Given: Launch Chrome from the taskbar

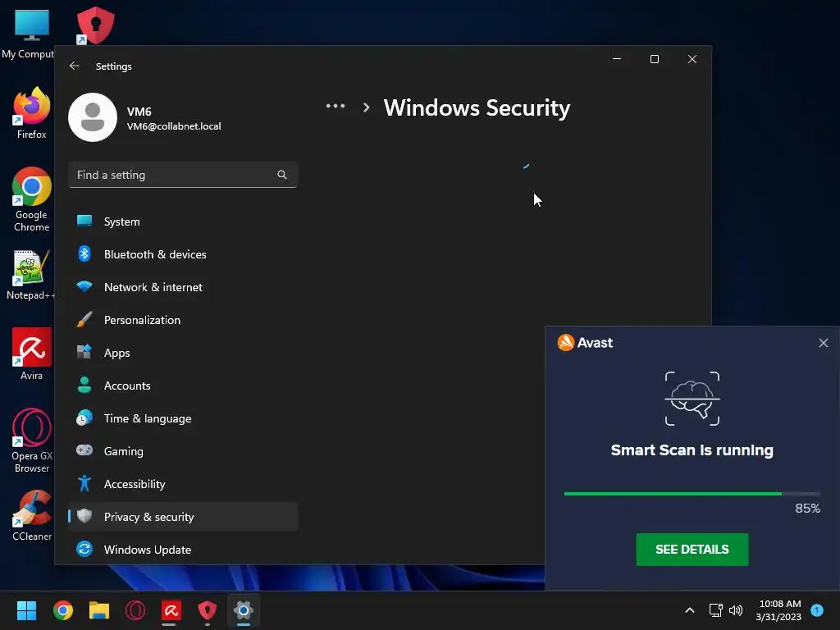Looking at the screenshot, I should (x=62, y=610).
